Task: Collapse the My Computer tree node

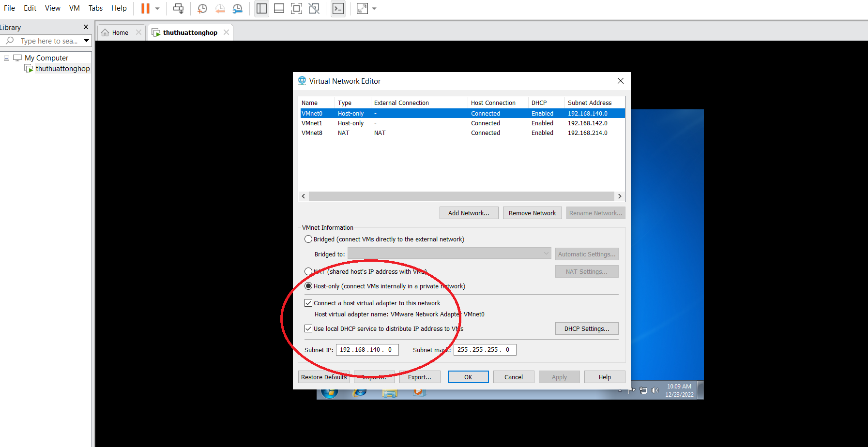Action: 7,58
